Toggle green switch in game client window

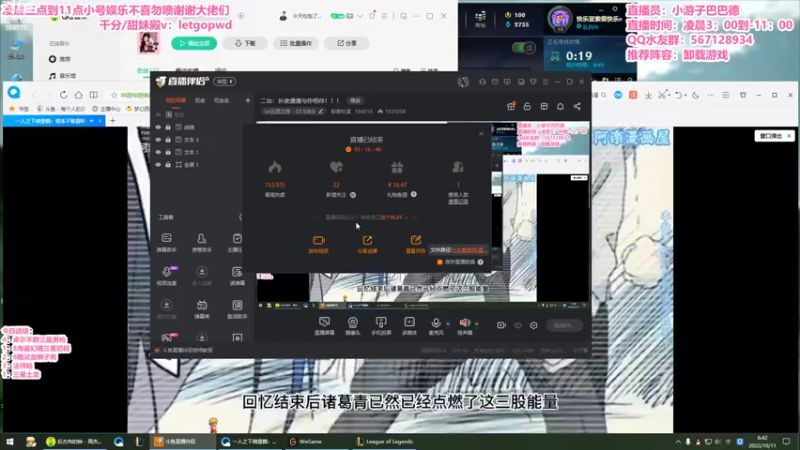pyautogui.click(x=523, y=48)
